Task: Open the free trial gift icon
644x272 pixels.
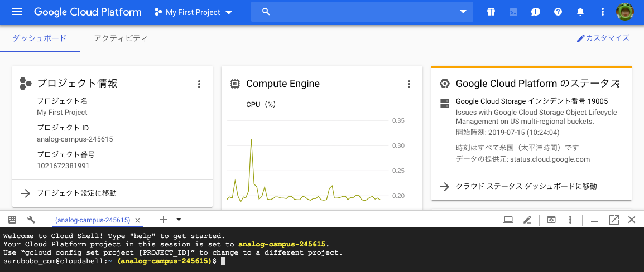Action: tap(491, 12)
